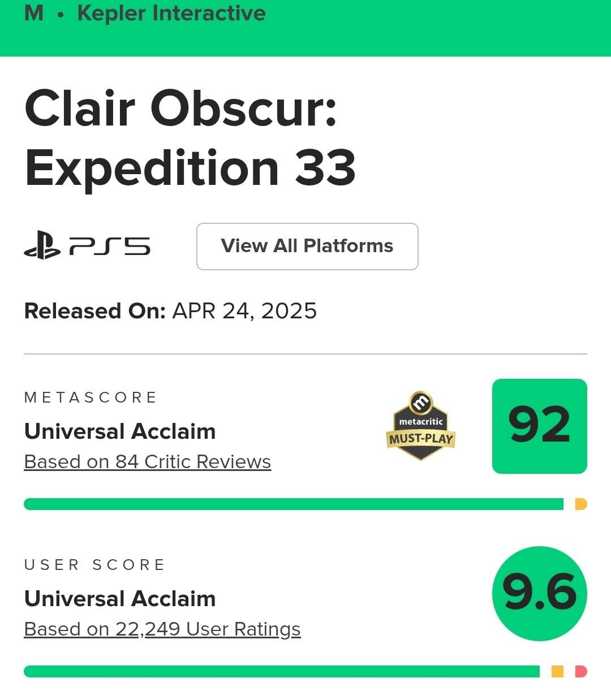
Task: Open View All Platforms
Action: point(307,247)
